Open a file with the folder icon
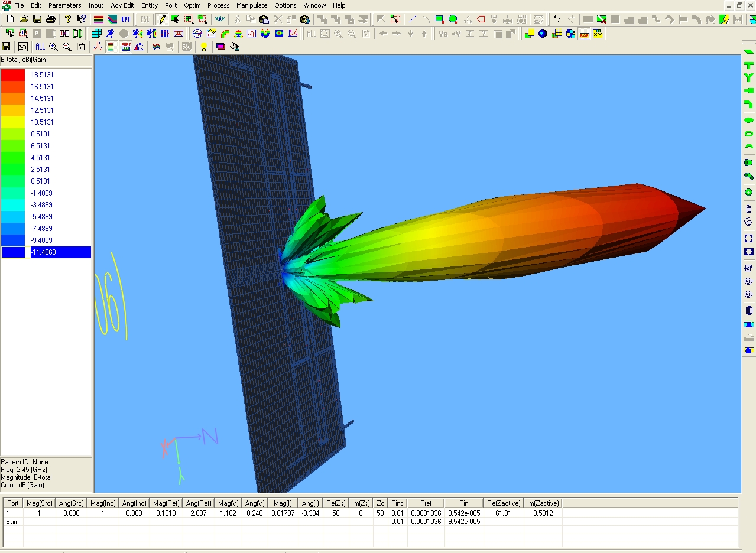 pos(24,19)
